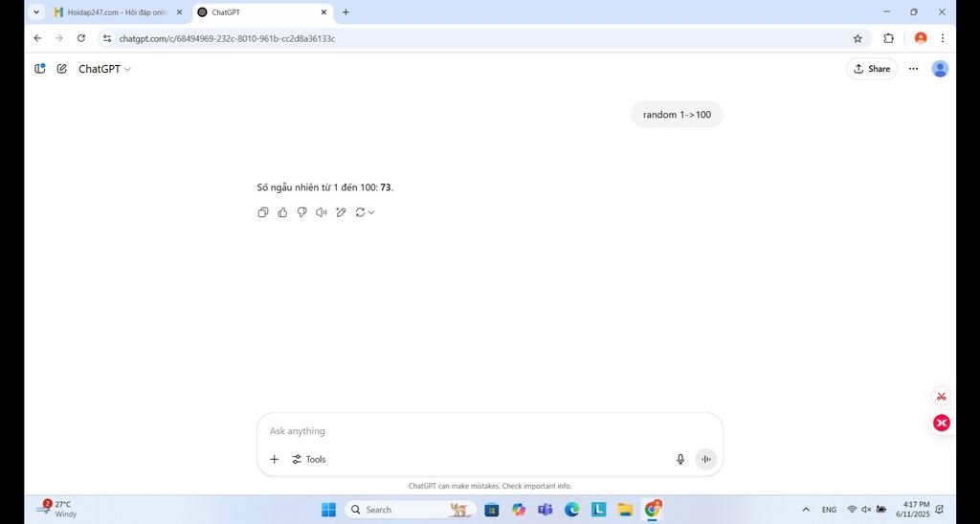Click the response text with 73

(x=325, y=186)
